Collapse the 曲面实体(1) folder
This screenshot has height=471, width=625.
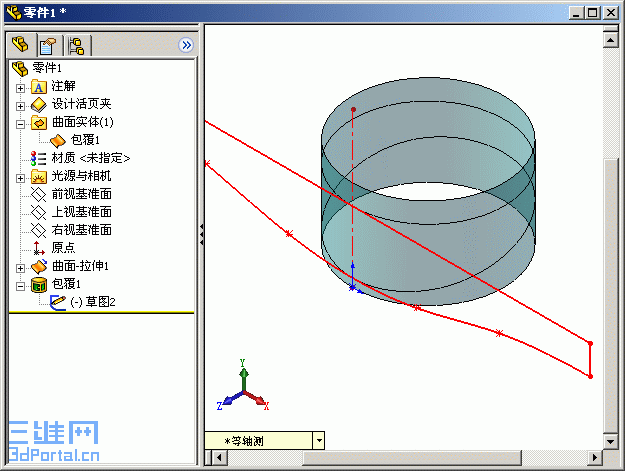[x=20, y=124]
